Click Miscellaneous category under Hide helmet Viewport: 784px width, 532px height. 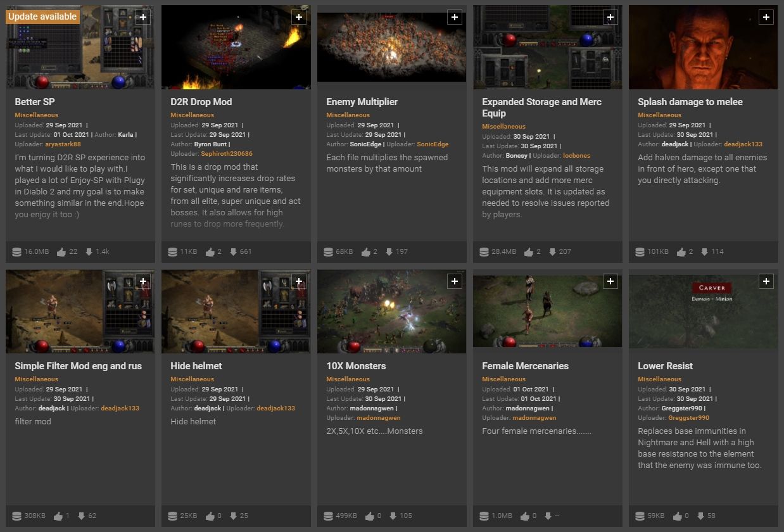click(193, 379)
